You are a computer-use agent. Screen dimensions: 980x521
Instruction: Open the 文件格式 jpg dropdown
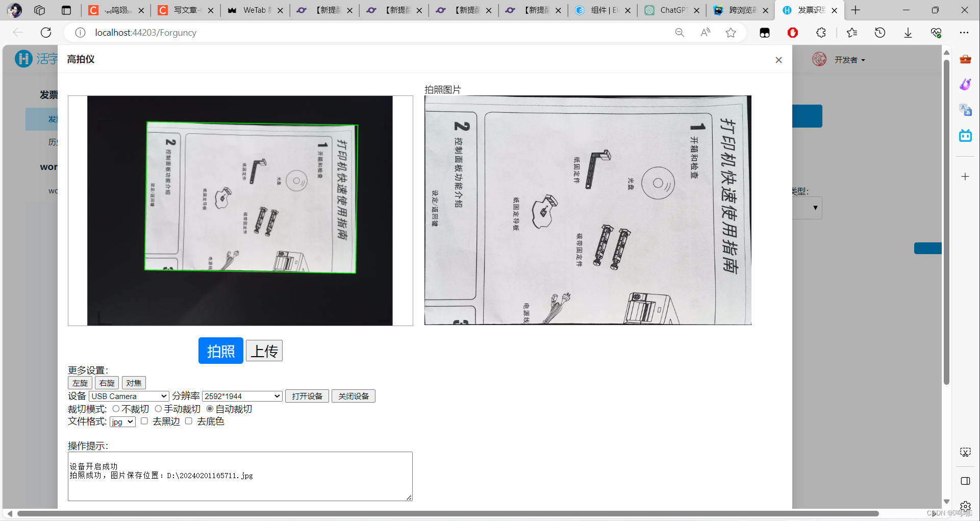pyautogui.click(x=122, y=421)
